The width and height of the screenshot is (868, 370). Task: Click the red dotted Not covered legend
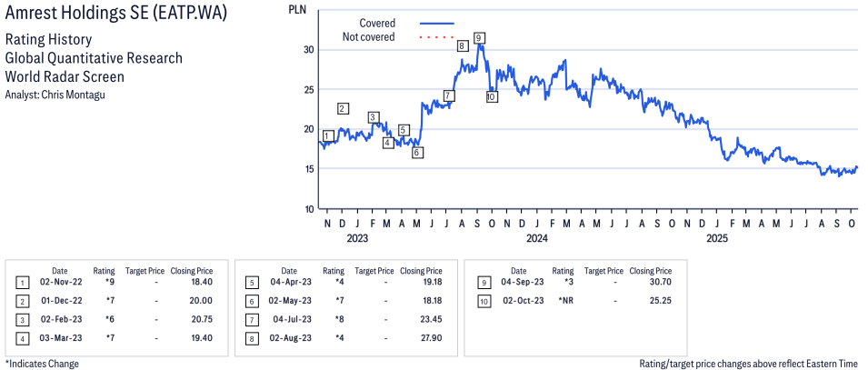click(436, 37)
